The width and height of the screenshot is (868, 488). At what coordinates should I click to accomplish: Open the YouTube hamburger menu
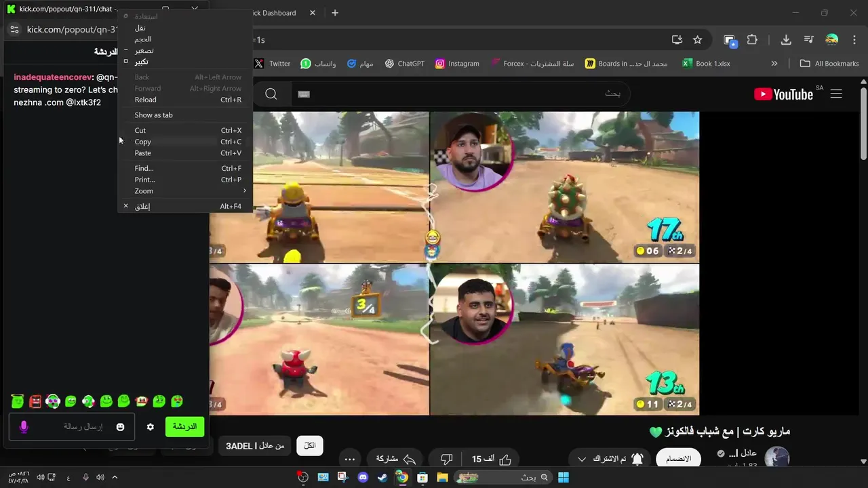point(836,94)
